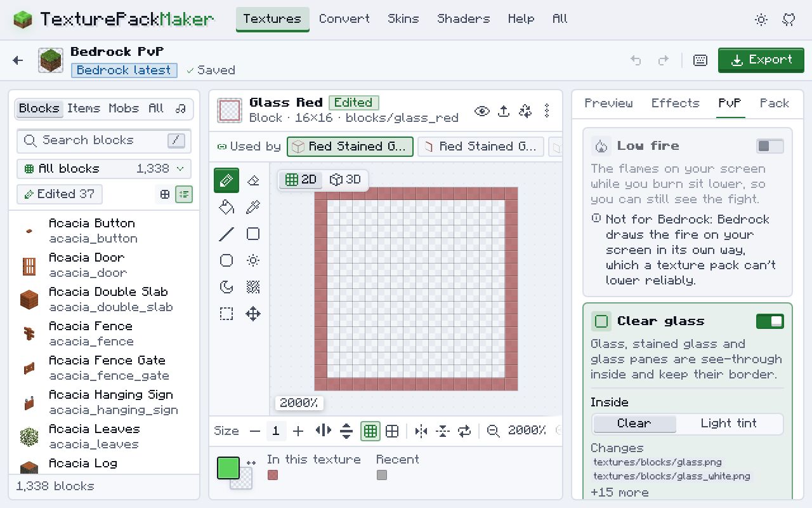Choose the Light tint inside option

(729, 424)
